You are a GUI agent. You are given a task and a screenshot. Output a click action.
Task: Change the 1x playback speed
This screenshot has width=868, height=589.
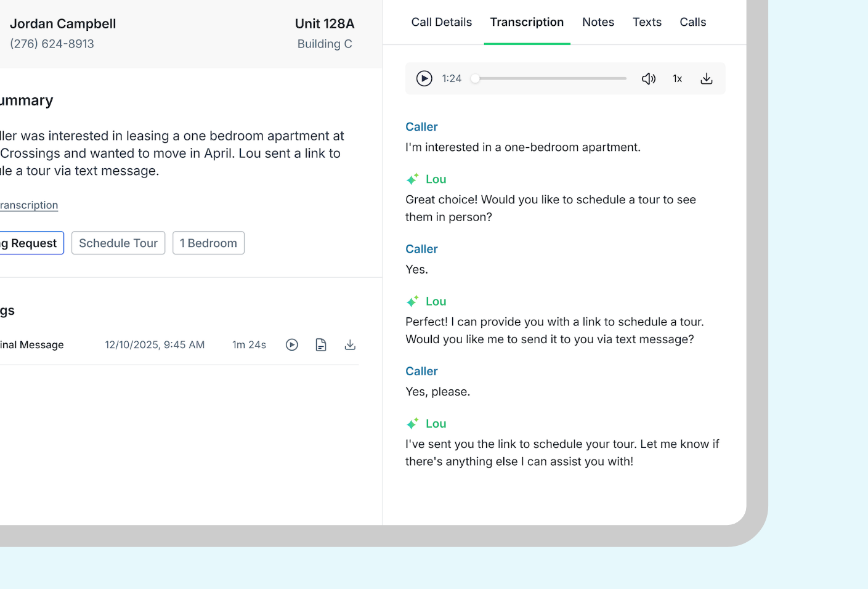click(x=677, y=78)
